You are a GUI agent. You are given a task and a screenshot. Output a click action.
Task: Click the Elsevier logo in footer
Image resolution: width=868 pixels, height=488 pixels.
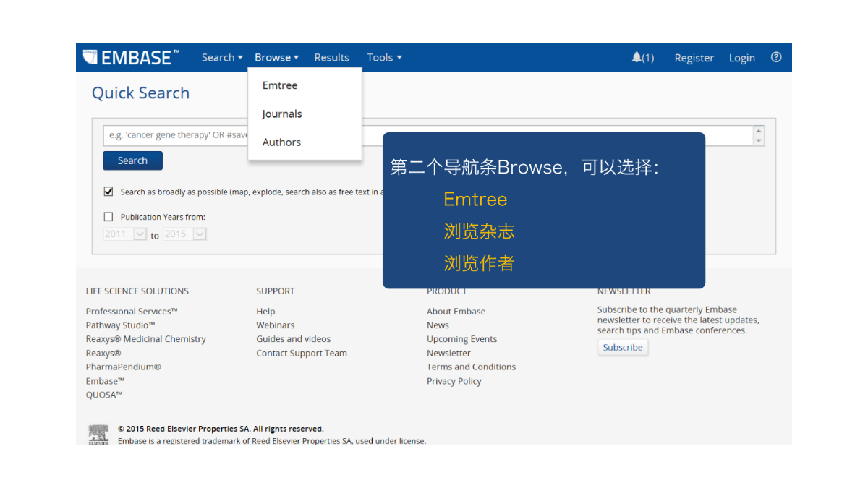click(98, 435)
